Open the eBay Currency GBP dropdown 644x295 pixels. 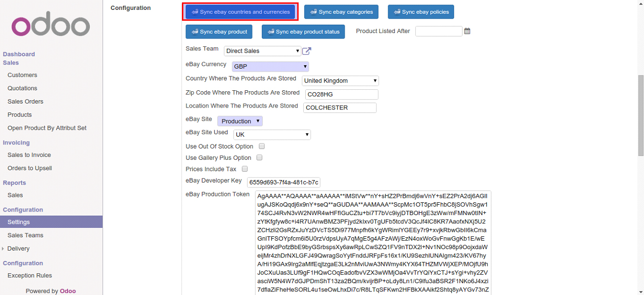pyautogui.click(x=270, y=66)
